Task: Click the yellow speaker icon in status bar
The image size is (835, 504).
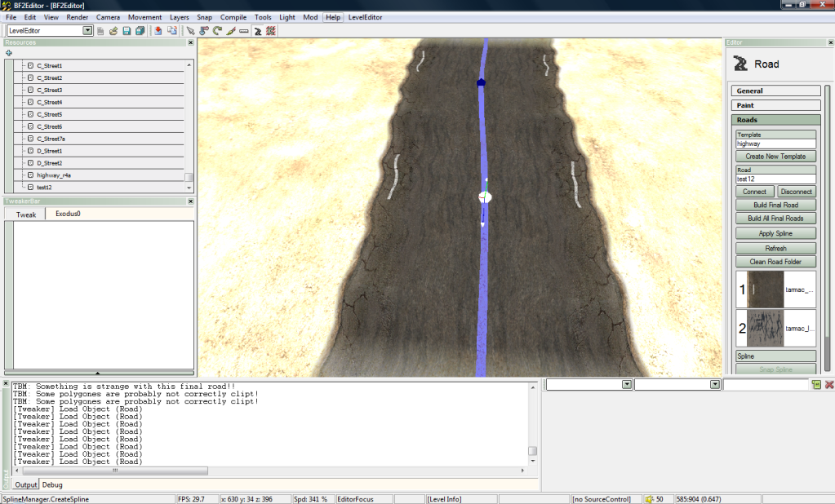Action: [649, 499]
